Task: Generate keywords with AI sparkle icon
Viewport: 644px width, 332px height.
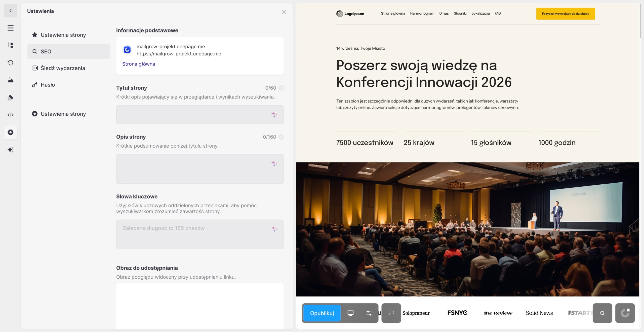Action: click(x=274, y=229)
